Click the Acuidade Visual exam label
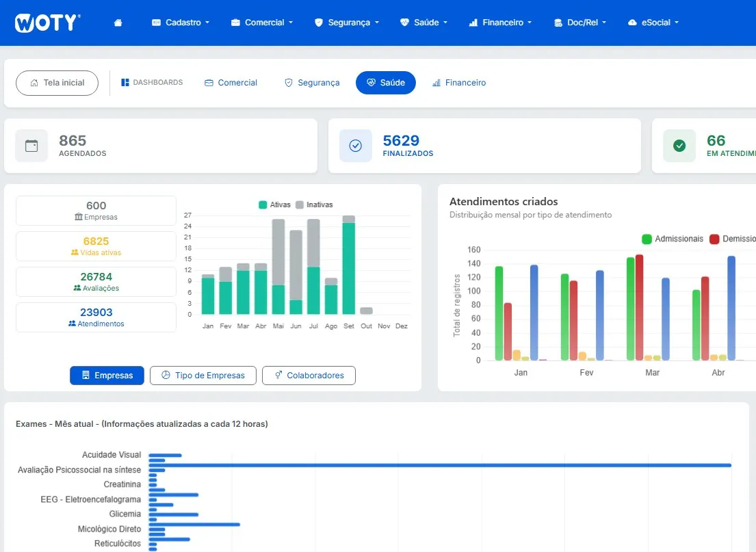Viewport: 756px width, 552px height. 112,455
